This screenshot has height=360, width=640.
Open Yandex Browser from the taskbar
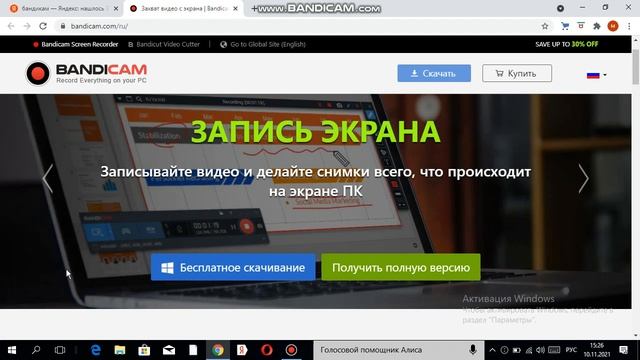[x=242, y=350]
